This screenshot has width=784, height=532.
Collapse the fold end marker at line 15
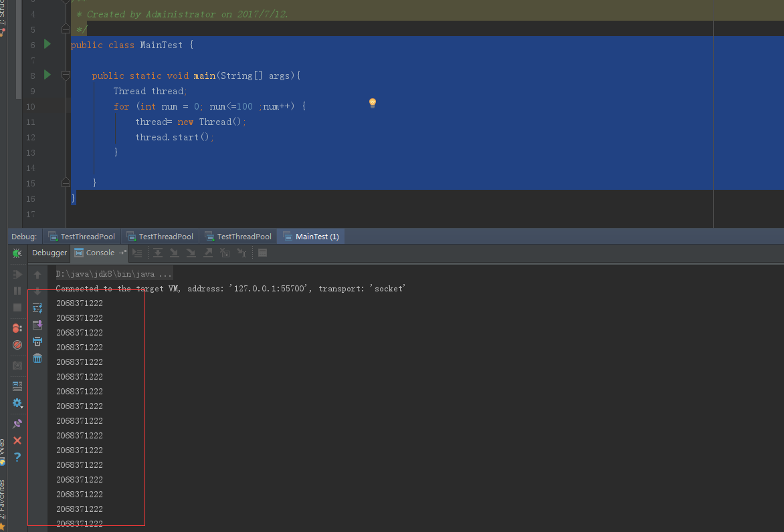coord(66,183)
